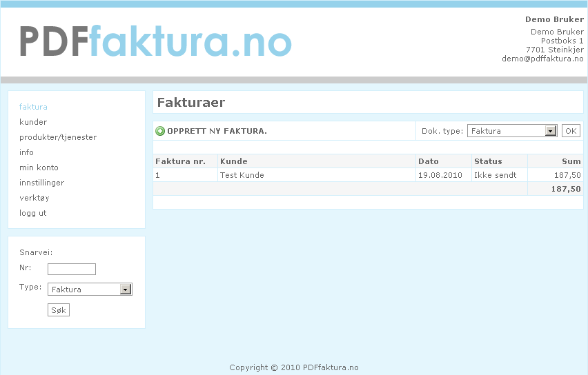This screenshot has height=375, width=588.
Task: Open the innstillinger menu item
Action: (41, 183)
